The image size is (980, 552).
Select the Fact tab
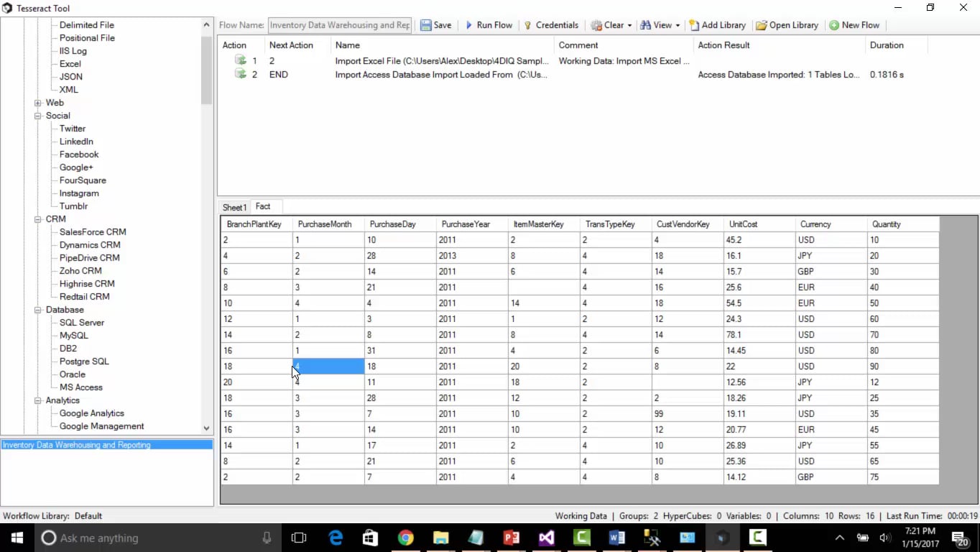[x=263, y=206]
